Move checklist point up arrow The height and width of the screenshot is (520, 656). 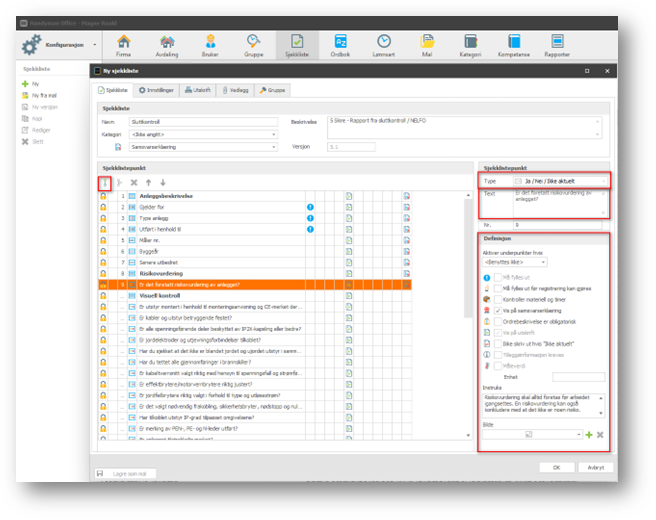(x=149, y=183)
